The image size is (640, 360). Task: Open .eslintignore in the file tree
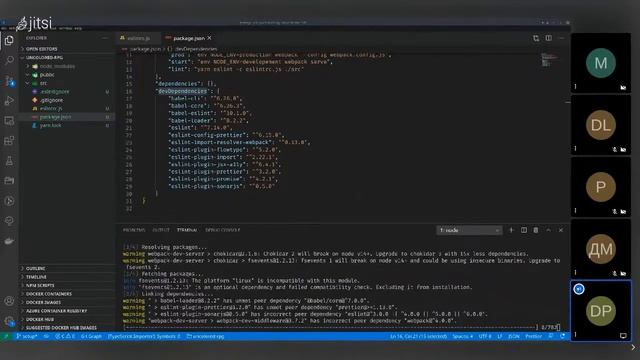[x=67, y=92]
